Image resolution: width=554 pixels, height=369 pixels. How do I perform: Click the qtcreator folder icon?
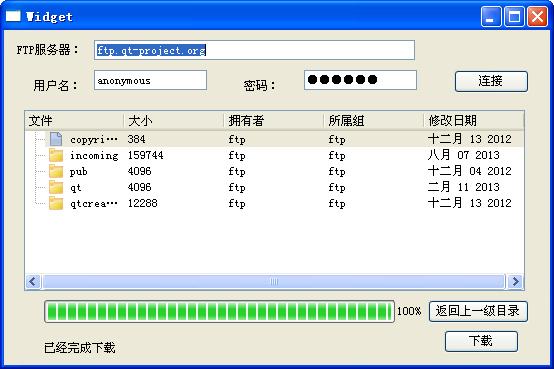click(x=56, y=204)
